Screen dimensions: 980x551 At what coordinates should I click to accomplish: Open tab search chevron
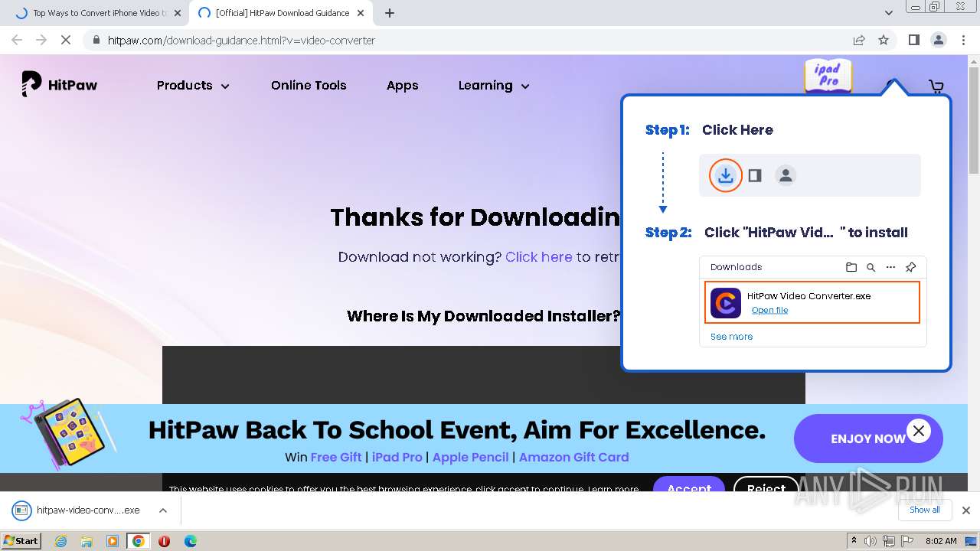pos(888,13)
